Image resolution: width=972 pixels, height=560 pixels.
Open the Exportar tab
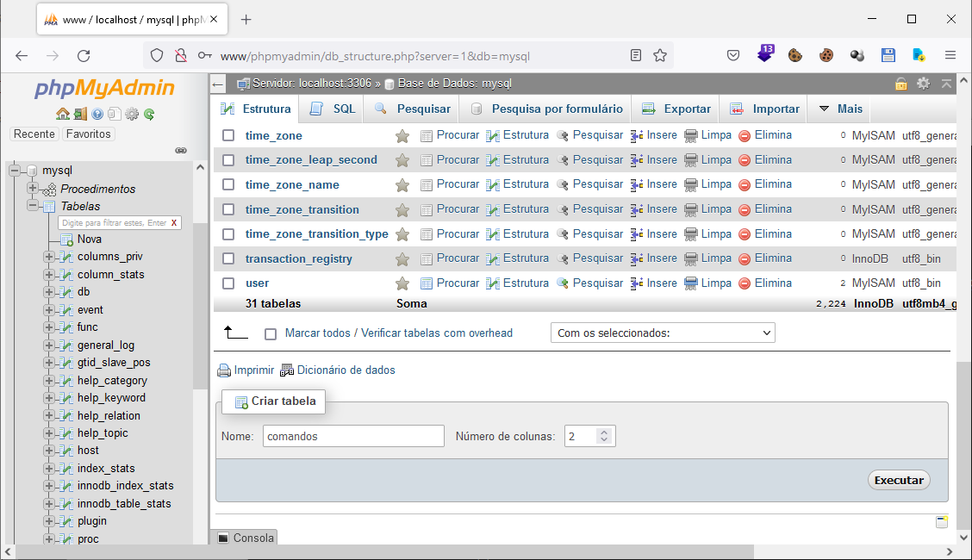(676, 109)
